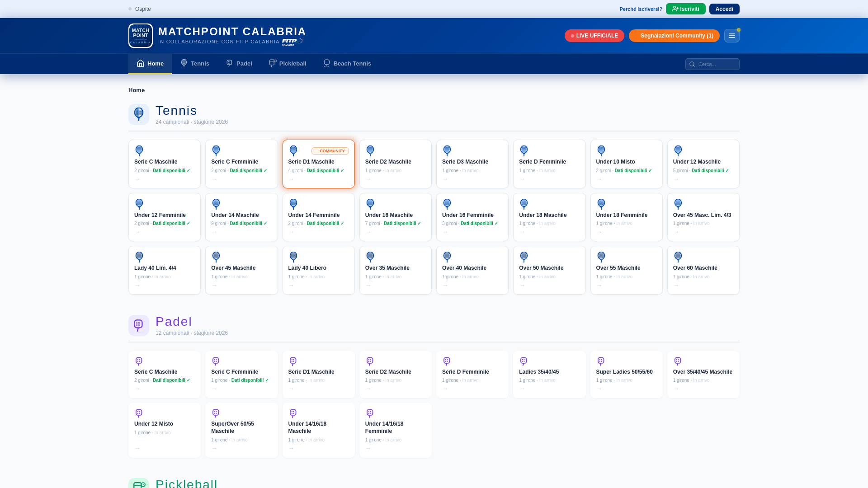Image resolution: width=868 pixels, height=488 pixels.
Task: Click the Tennis section heading
Action: coord(176,111)
